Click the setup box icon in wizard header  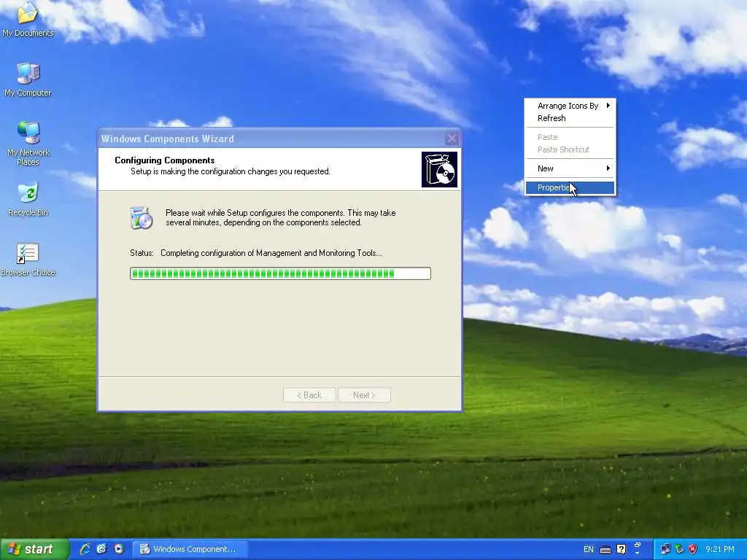coord(439,169)
